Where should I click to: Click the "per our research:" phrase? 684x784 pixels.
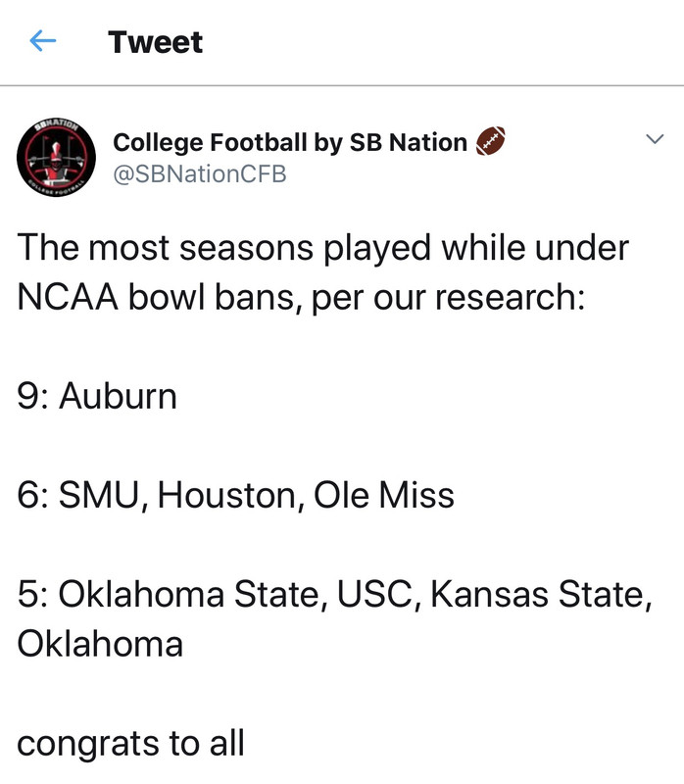pos(448,298)
